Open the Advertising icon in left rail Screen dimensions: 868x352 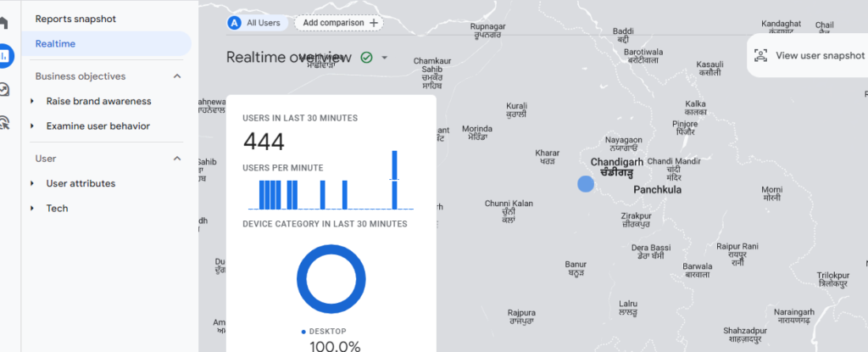click(x=4, y=123)
